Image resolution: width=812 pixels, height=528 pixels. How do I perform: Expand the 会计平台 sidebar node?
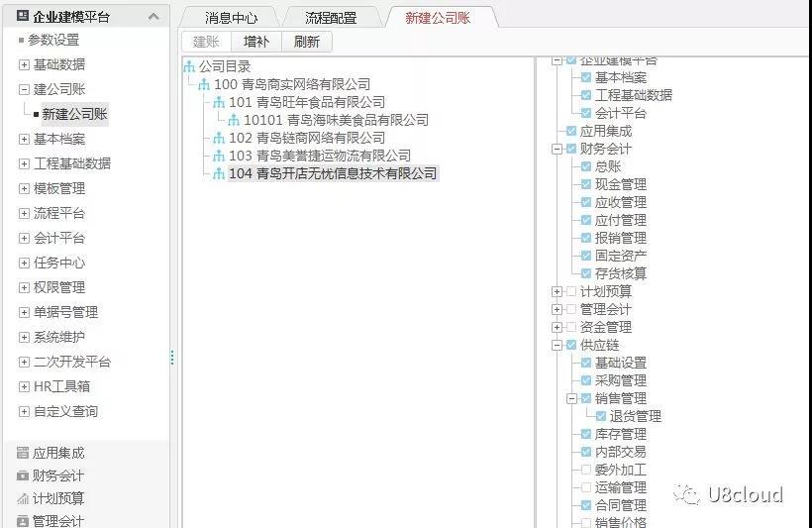[x=24, y=239]
